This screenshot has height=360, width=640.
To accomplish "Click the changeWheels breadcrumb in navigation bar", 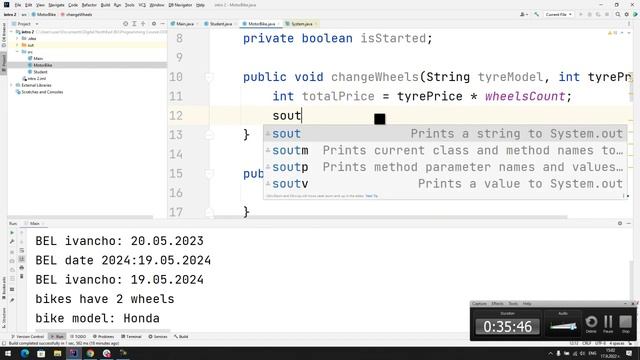I will (77, 14).
